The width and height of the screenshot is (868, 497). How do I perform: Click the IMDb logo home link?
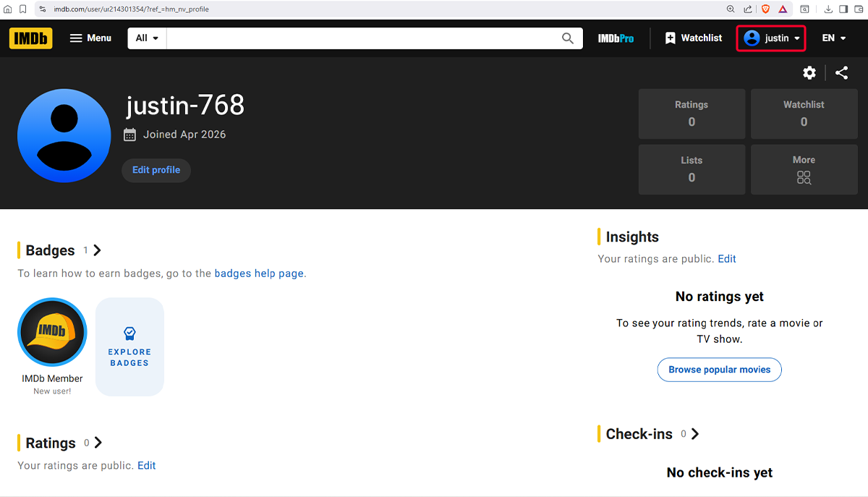[x=30, y=38]
